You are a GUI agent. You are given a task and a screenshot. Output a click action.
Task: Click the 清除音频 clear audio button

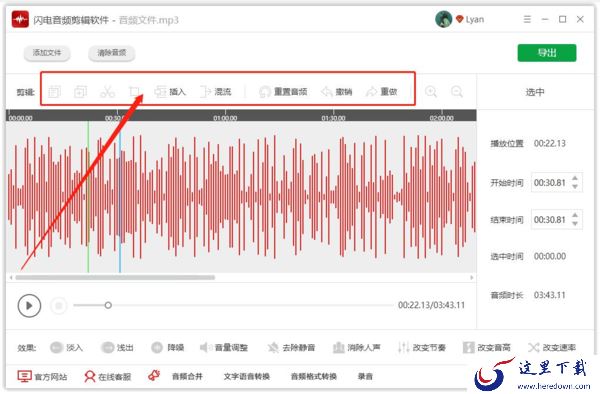[x=111, y=53]
